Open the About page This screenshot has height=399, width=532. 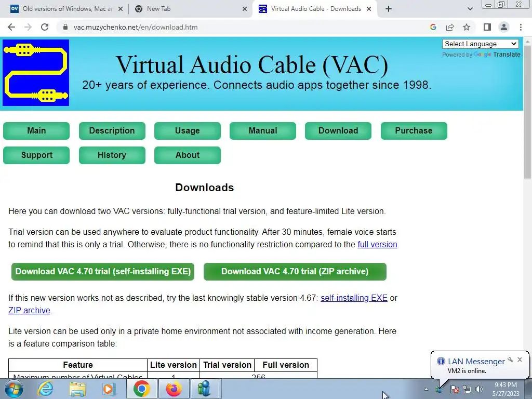pyautogui.click(x=187, y=155)
